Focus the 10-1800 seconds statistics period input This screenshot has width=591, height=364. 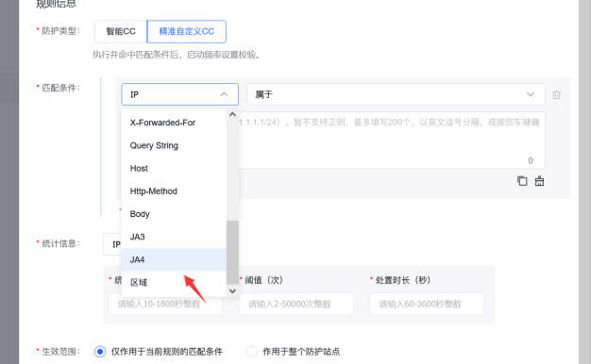tap(166, 304)
